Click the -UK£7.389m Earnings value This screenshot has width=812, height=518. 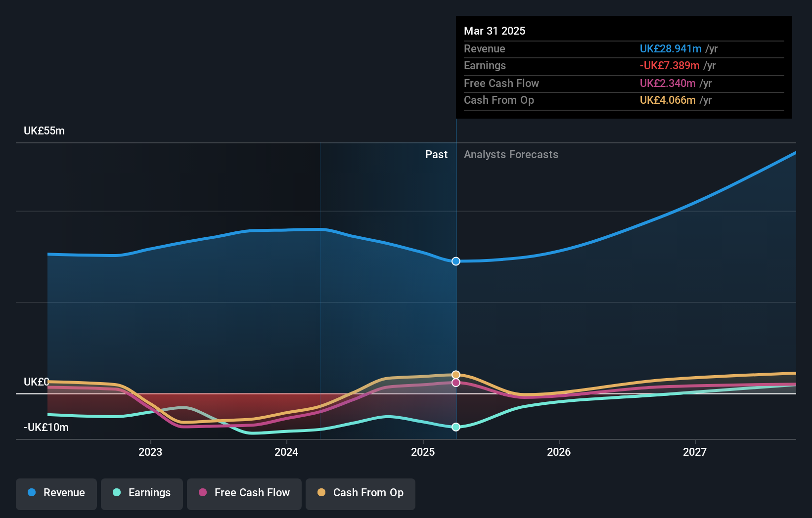[x=670, y=65]
